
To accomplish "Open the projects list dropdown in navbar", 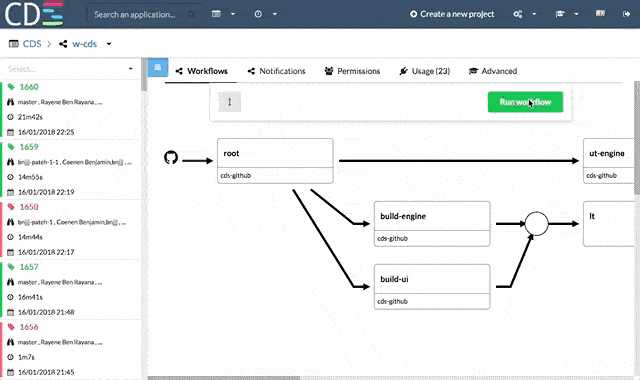I will click(x=224, y=14).
